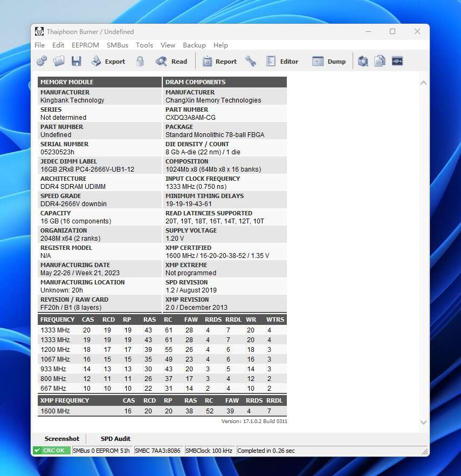This screenshot has height=476, width=461.
Task: Click the wrench tool icon
Action: (251, 62)
